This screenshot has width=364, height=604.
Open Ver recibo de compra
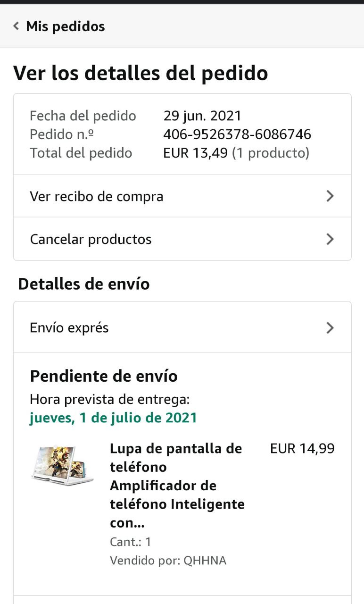pyautogui.click(x=97, y=196)
